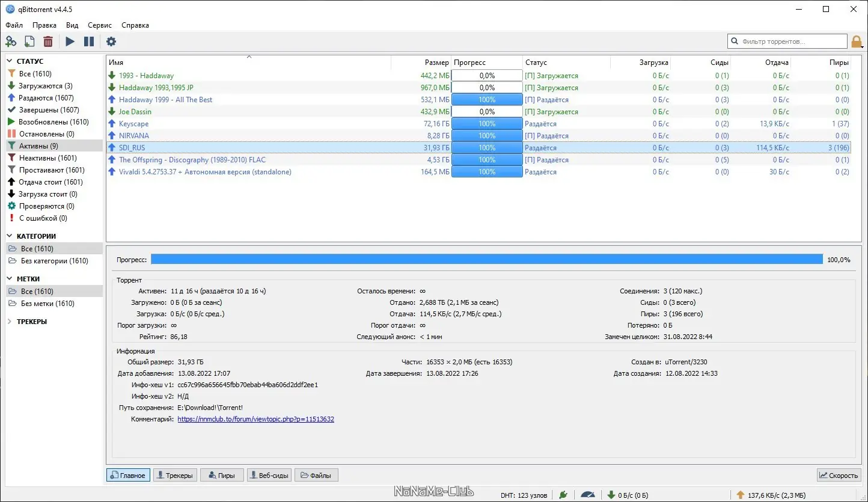Switch to the Веб-сиды tab
Image resolution: width=868 pixels, height=502 pixels.
tap(269, 476)
